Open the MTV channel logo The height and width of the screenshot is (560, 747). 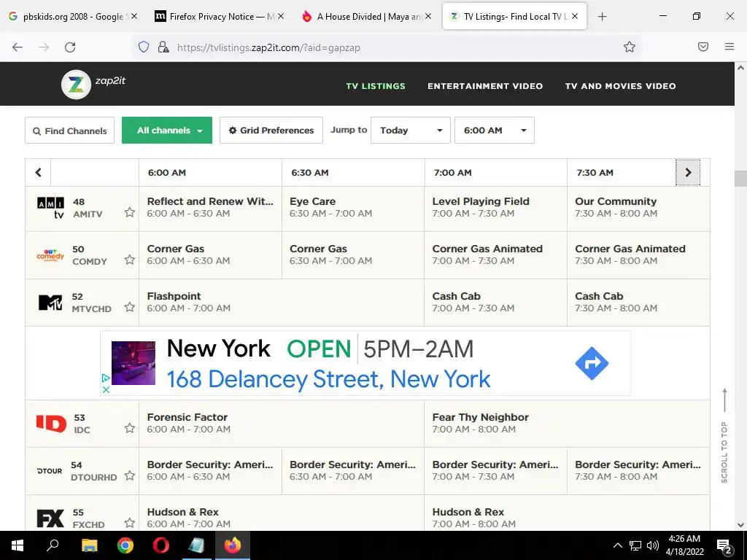50,303
